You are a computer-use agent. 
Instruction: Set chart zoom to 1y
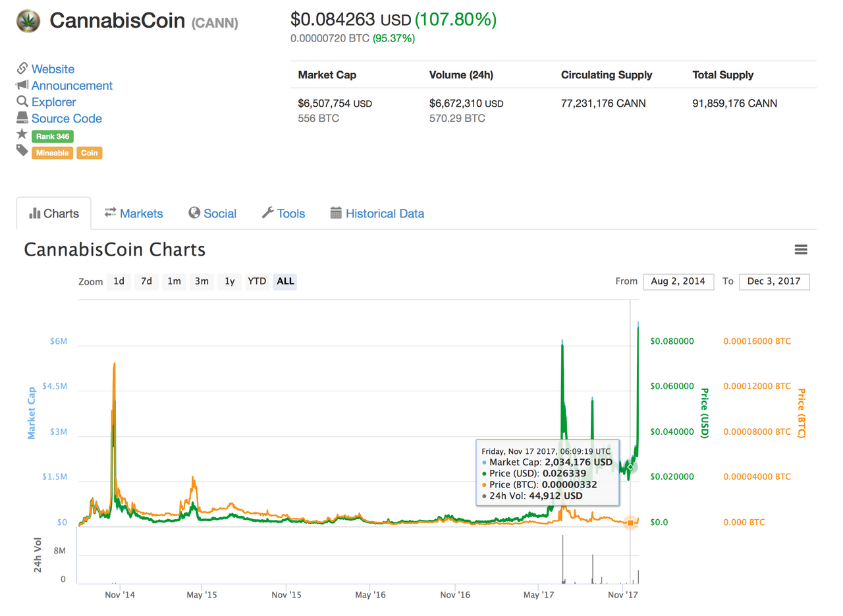[x=229, y=281]
